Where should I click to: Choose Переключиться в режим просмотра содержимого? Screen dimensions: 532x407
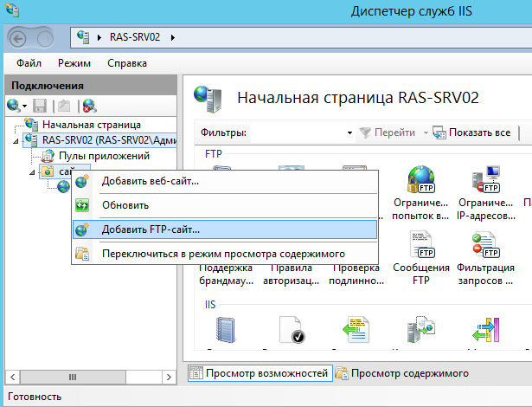point(225,254)
